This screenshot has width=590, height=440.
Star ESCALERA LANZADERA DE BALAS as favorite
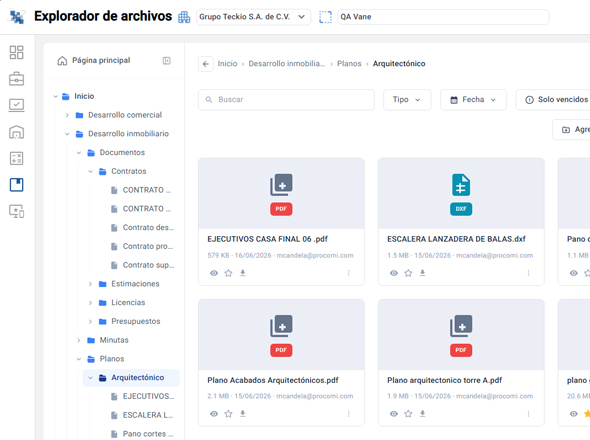(x=408, y=273)
